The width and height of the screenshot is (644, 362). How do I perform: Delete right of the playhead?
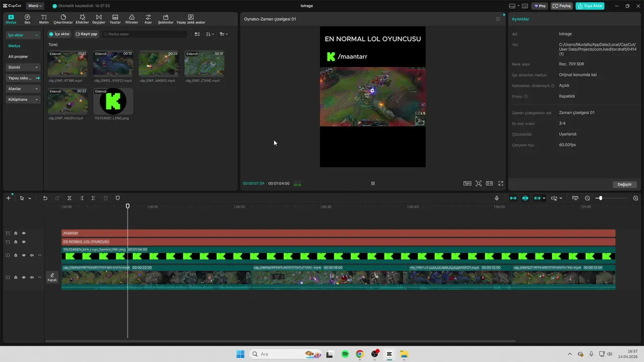point(93,198)
